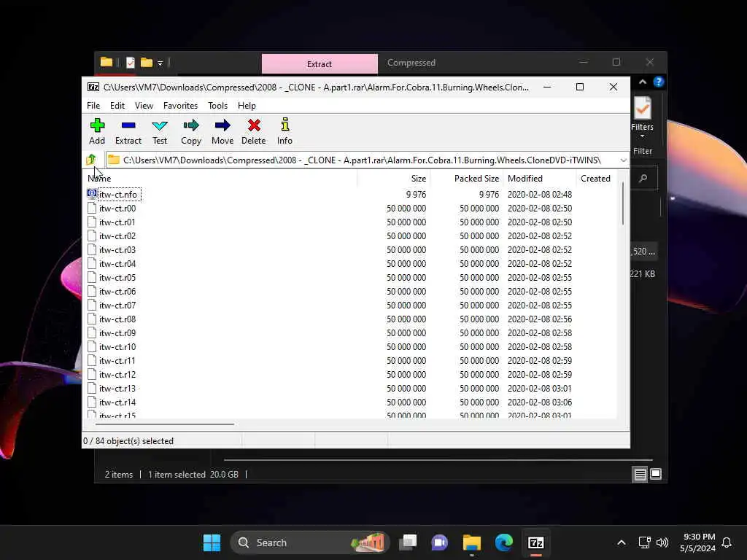Show hidden system tray icons
The image size is (747, 560).
pyautogui.click(x=622, y=542)
